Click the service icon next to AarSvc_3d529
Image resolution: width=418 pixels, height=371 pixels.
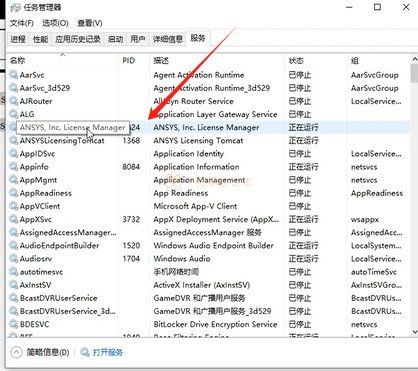[x=14, y=88]
